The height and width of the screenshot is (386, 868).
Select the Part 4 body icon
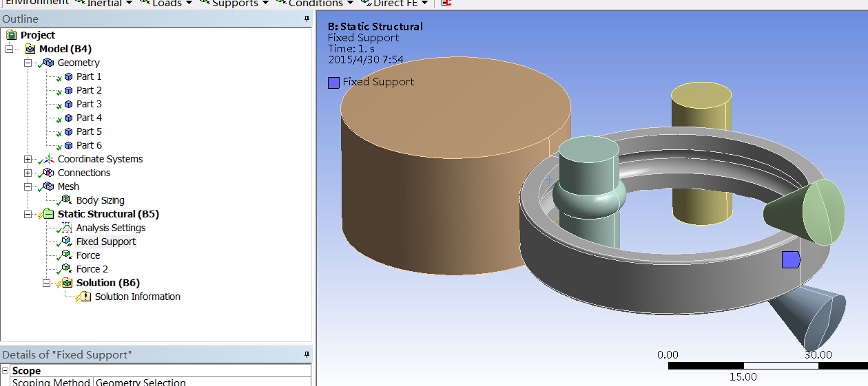click(x=68, y=118)
